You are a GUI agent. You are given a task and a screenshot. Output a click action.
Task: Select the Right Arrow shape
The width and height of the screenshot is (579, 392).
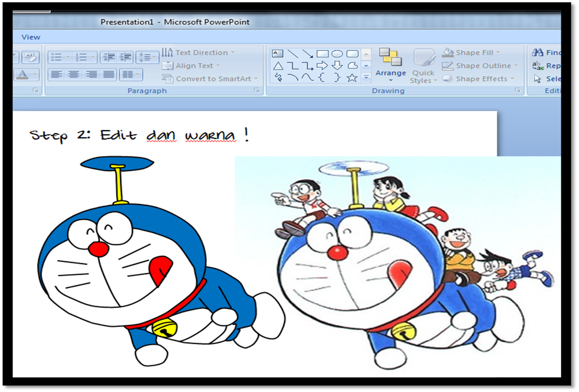pos(322,66)
